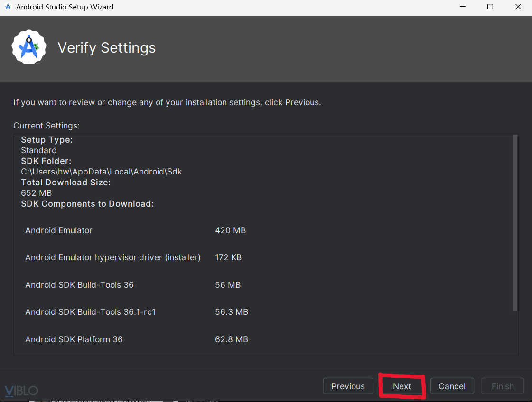Click the Android Studio title bar icon
This screenshot has height=402, width=532.
point(8,7)
